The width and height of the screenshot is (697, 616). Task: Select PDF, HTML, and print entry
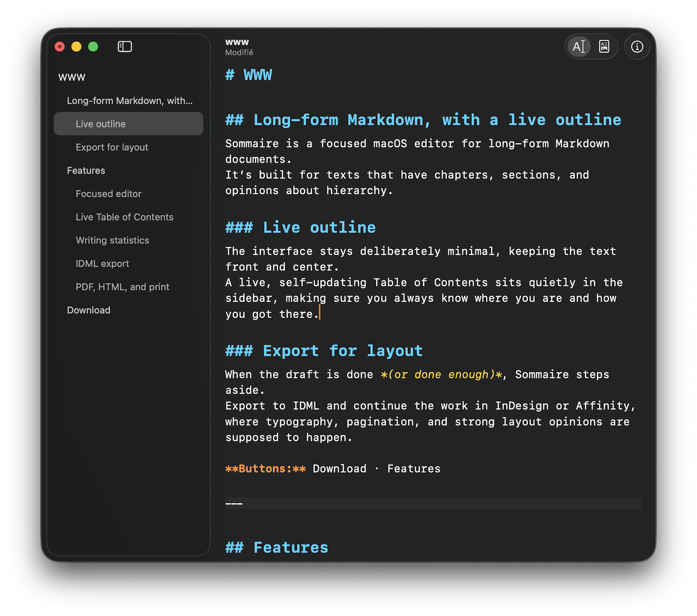pos(123,287)
